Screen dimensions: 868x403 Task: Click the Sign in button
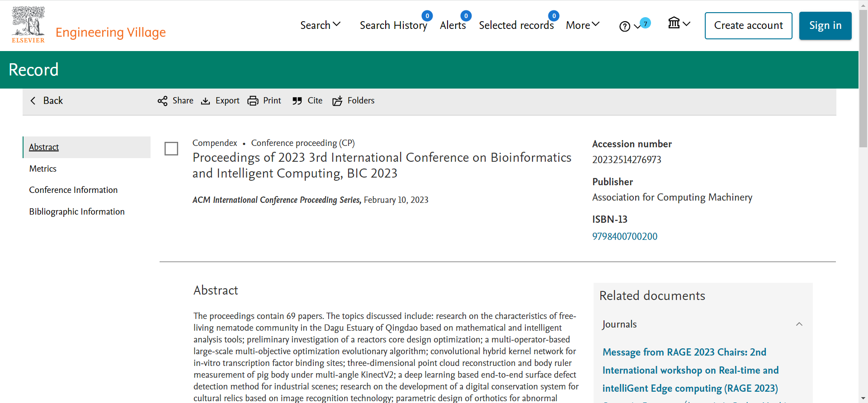825,26
